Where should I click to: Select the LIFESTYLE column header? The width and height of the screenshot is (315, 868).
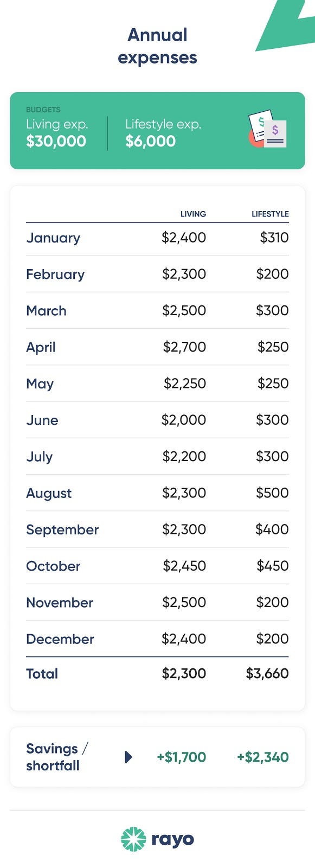coord(270,214)
